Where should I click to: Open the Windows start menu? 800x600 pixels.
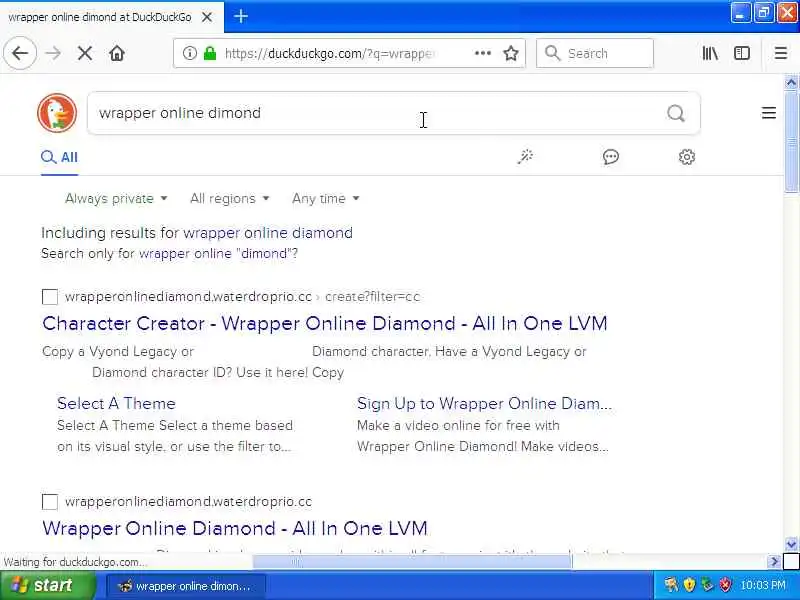click(x=48, y=585)
